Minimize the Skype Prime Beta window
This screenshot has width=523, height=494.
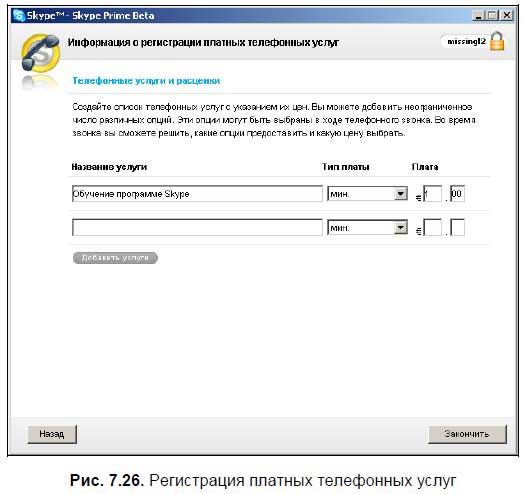[x=478, y=16]
